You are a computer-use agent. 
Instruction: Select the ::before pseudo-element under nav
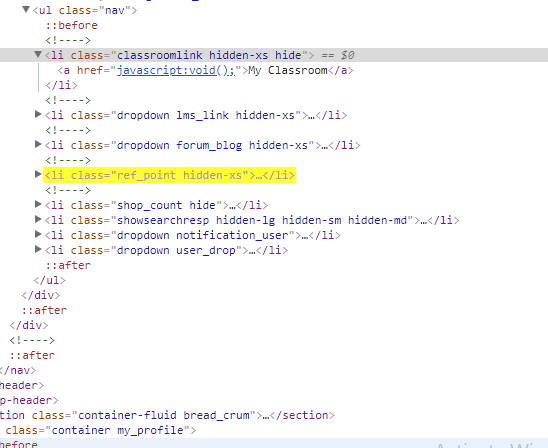(x=72, y=25)
